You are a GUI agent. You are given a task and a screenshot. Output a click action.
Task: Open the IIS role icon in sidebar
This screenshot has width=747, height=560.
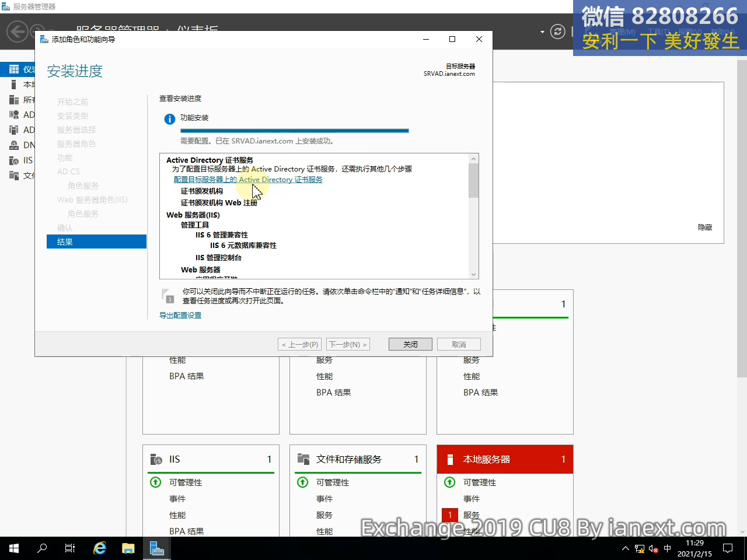pyautogui.click(x=14, y=160)
